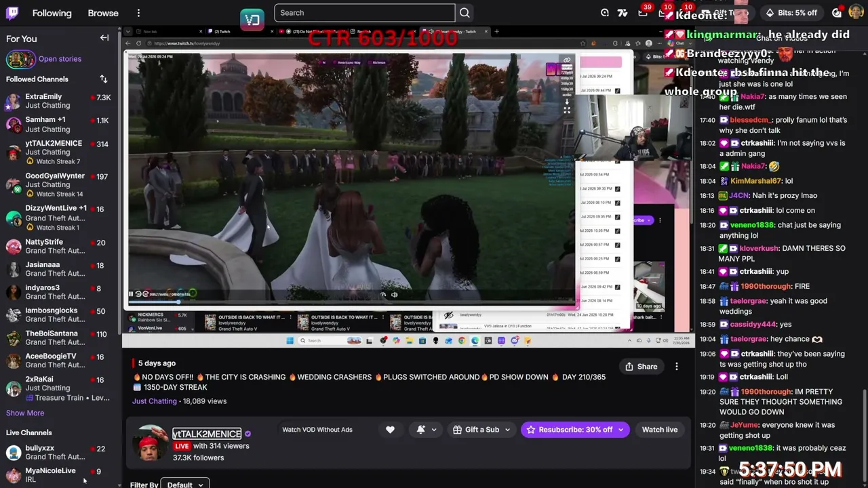The image size is (868, 488).
Task: Click KimMarshal67 username in chat
Action: [x=756, y=181]
